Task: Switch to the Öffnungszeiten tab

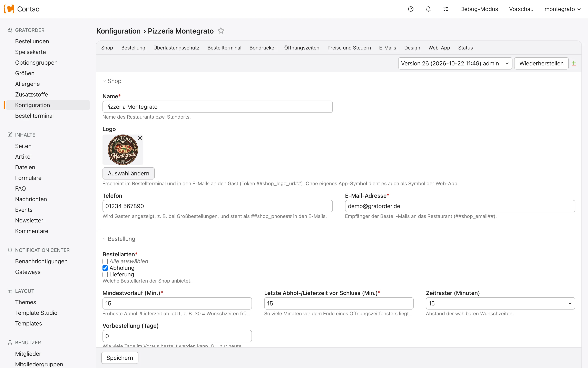Action: pos(302,48)
